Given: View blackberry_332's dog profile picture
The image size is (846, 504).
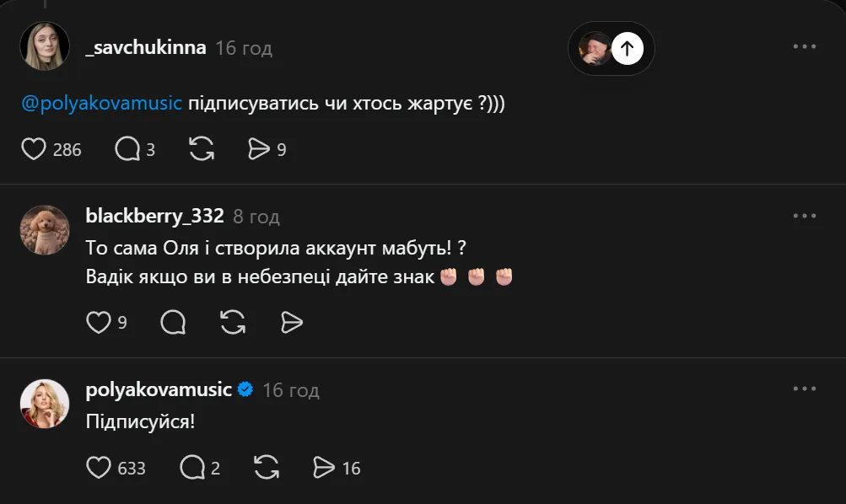Looking at the screenshot, I should click(x=45, y=230).
